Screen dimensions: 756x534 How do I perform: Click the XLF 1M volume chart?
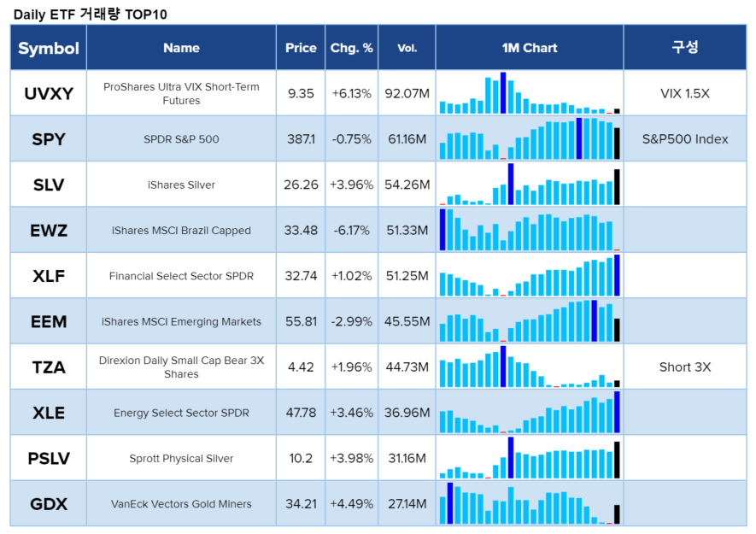pyautogui.click(x=530, y=275)
